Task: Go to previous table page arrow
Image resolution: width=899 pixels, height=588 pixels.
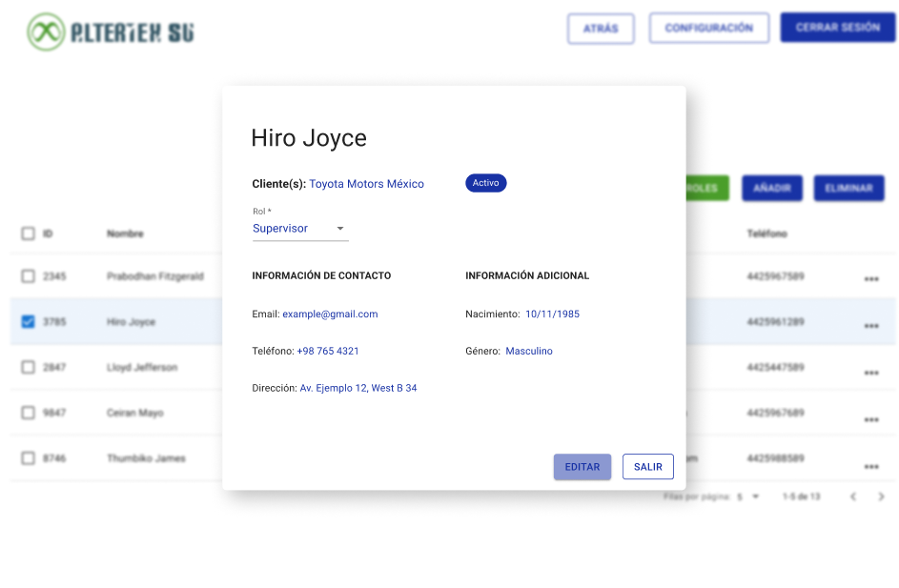Action: (x=853, y=497)
